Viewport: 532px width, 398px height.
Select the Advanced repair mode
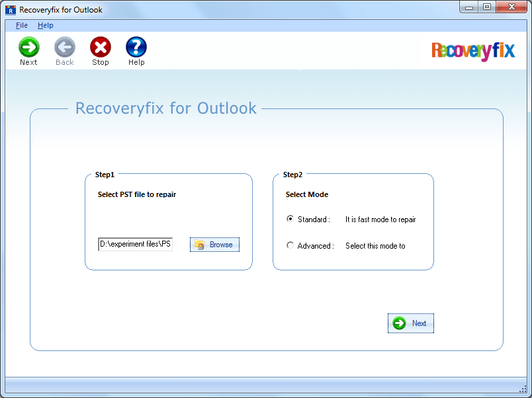point(290,245)
